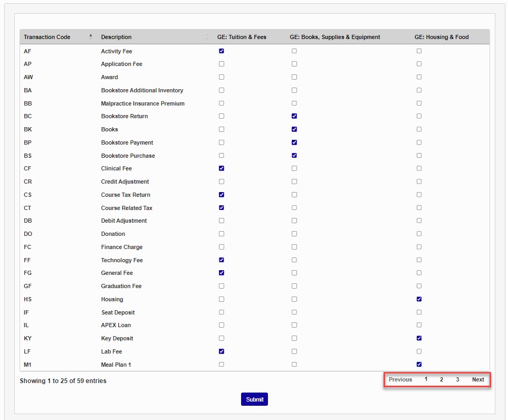Uncheck Housing & Food for Housing row
508x420 pixels.
[x=419, y=299]
